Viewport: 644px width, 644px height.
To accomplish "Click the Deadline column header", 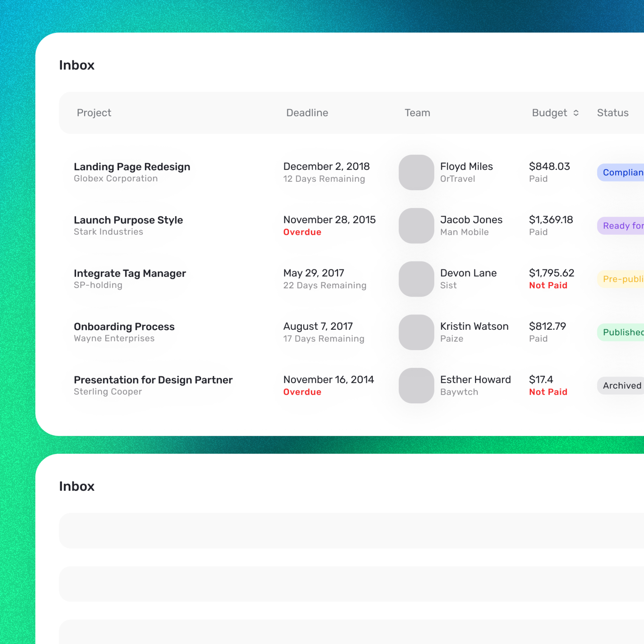I will pos(307,113).
